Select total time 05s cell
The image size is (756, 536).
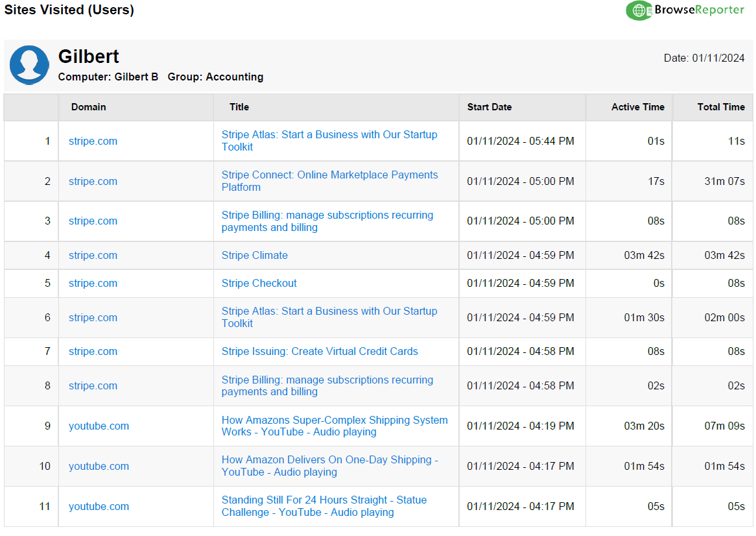click(x=737, y=507)
